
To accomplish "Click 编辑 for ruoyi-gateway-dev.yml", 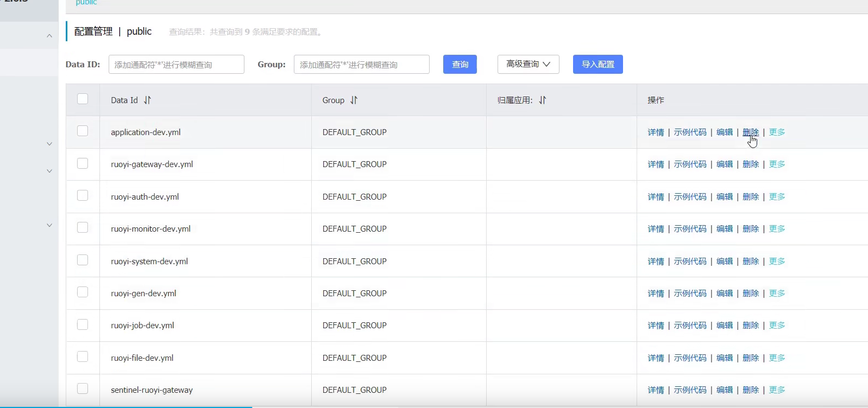I will [x=725, y=164].
